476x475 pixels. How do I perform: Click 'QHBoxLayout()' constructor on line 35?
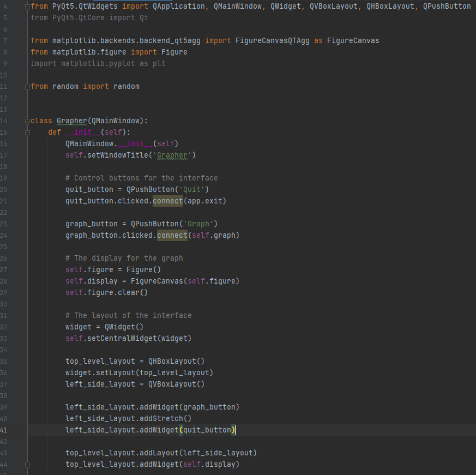point(176,362)
